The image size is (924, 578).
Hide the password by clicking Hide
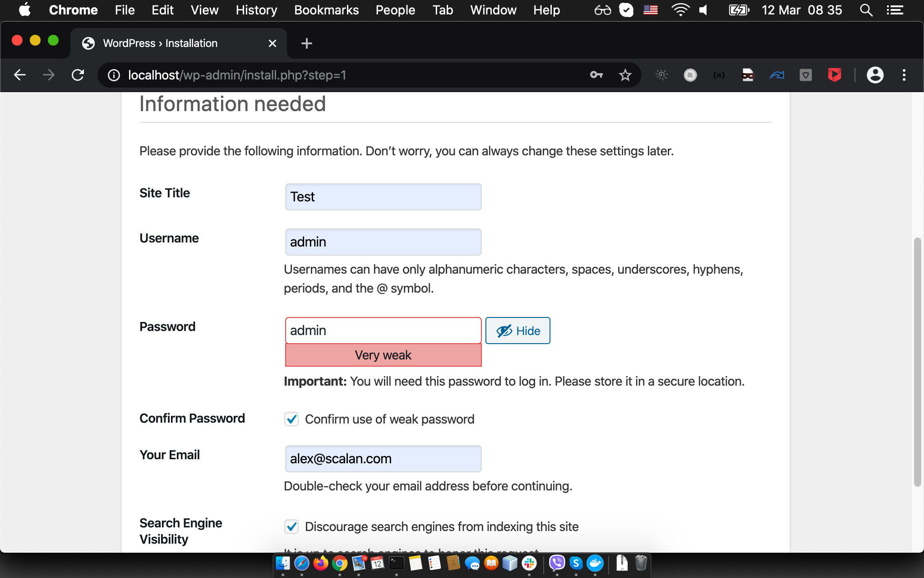tap(517, 331)
